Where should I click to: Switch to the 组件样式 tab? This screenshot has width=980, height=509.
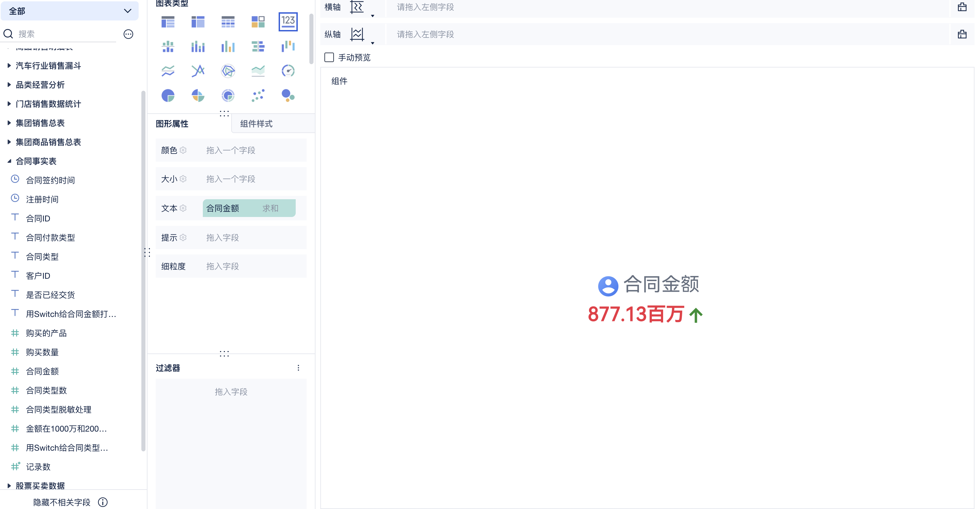(x=256, y=123)
